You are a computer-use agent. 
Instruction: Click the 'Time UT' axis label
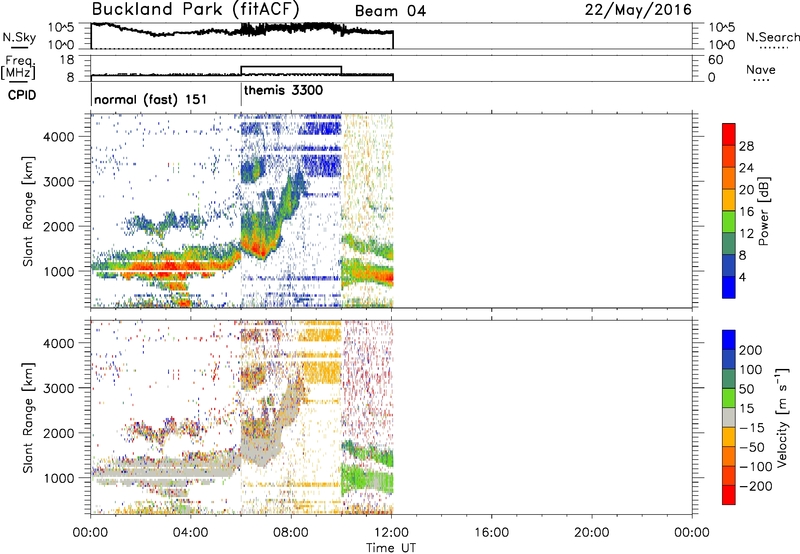click(x=391, y=548)
